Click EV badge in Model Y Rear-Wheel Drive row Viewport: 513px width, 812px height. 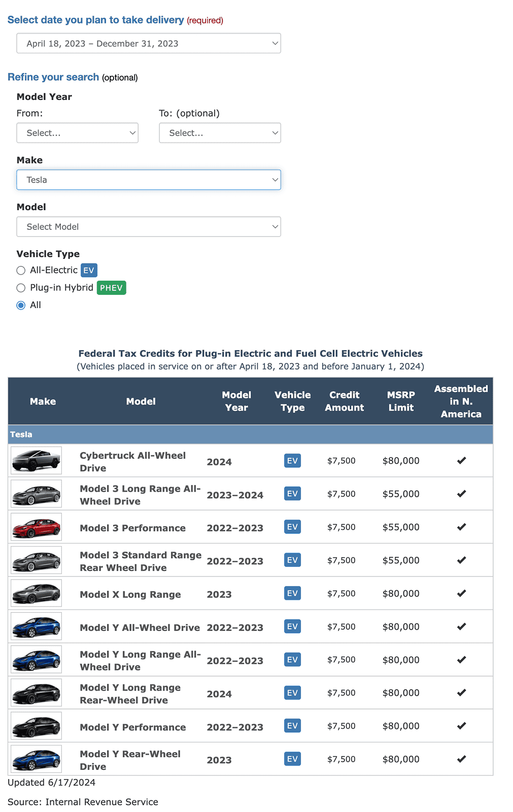[x=292, y=759]
